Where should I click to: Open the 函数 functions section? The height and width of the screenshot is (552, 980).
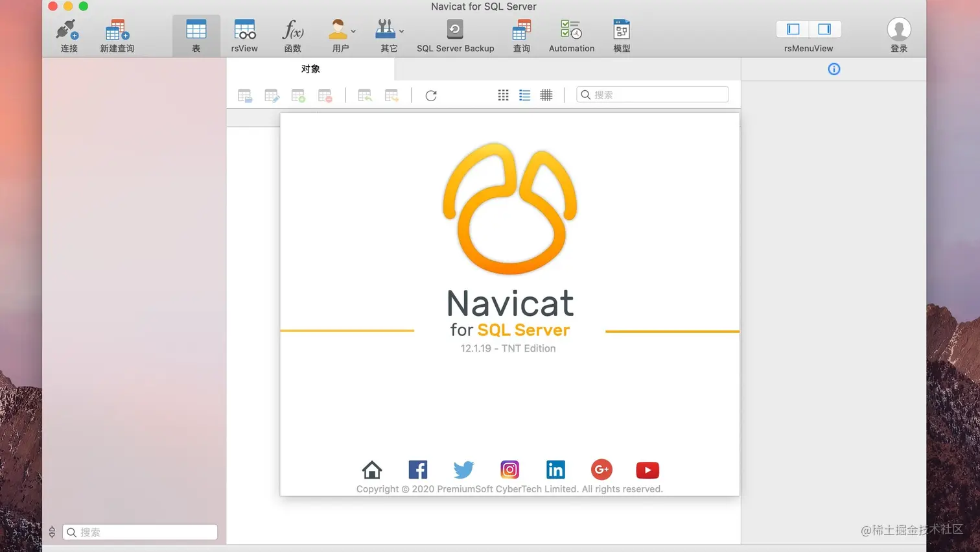pyautogui.click(x=293, y=35)
